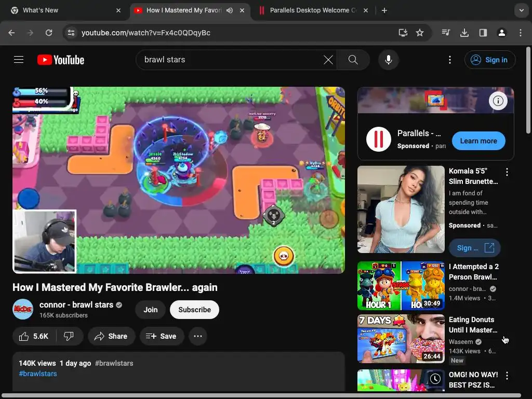Viewport: 532px width, 399px height.
Task: Bookmark this page with the star icon
Action: (x=420, y=33)
